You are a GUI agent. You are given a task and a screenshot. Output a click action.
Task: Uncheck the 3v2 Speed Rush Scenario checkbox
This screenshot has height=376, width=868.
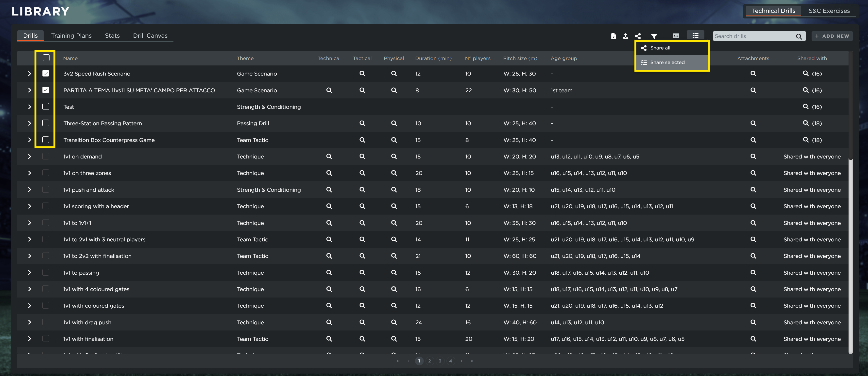click(46, 73)
